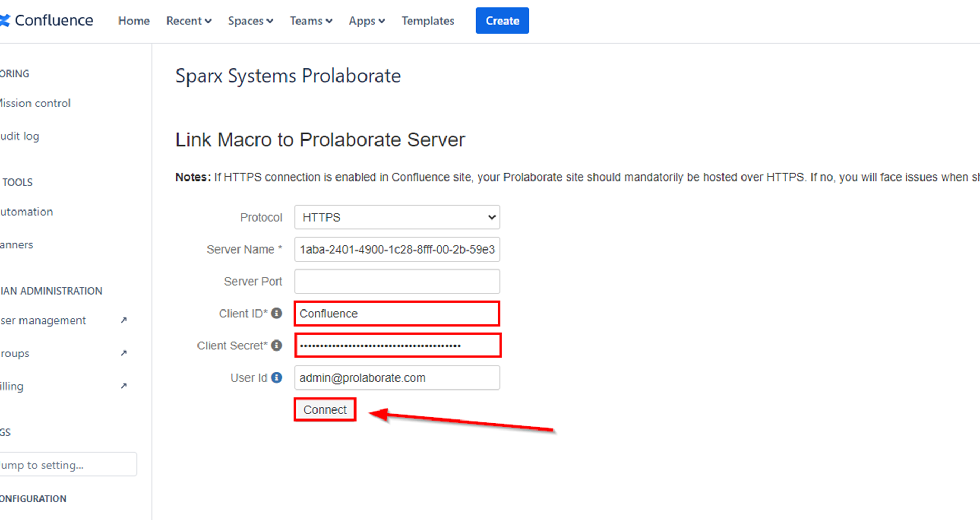
Task: Open the Client Secret info icon
Action: 276,346
